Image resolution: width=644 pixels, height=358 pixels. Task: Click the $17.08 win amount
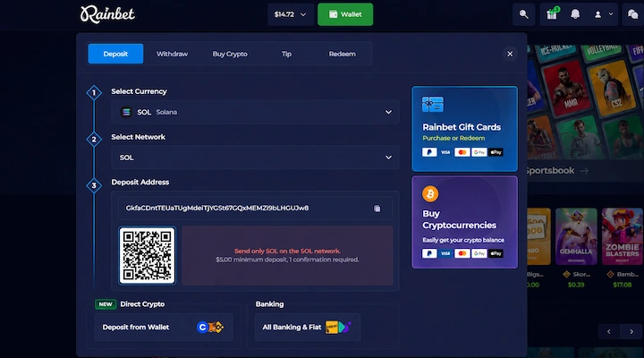623,285
